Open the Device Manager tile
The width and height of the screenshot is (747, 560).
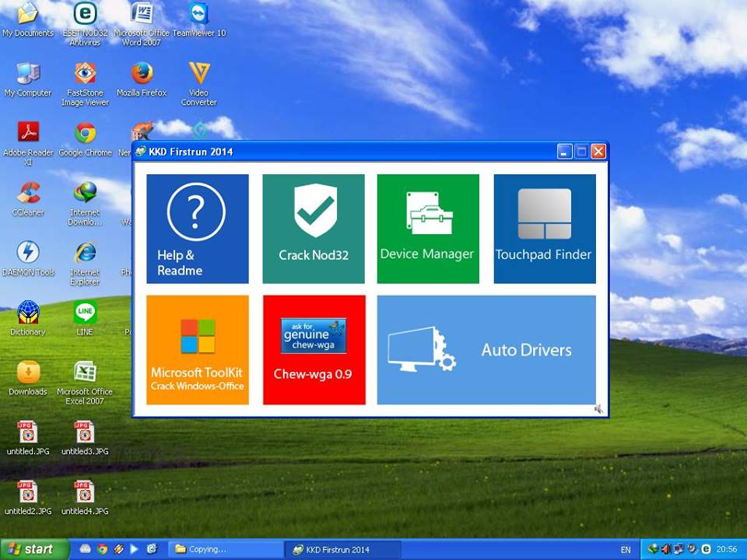click(x=428, y=229)
